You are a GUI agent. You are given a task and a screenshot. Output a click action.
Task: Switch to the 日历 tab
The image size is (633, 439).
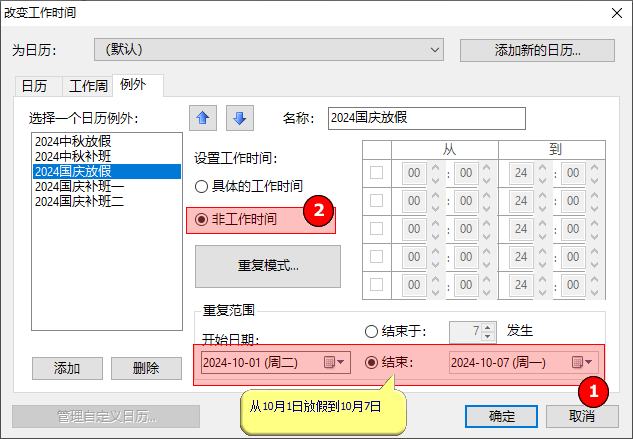[x=34, y=86]
